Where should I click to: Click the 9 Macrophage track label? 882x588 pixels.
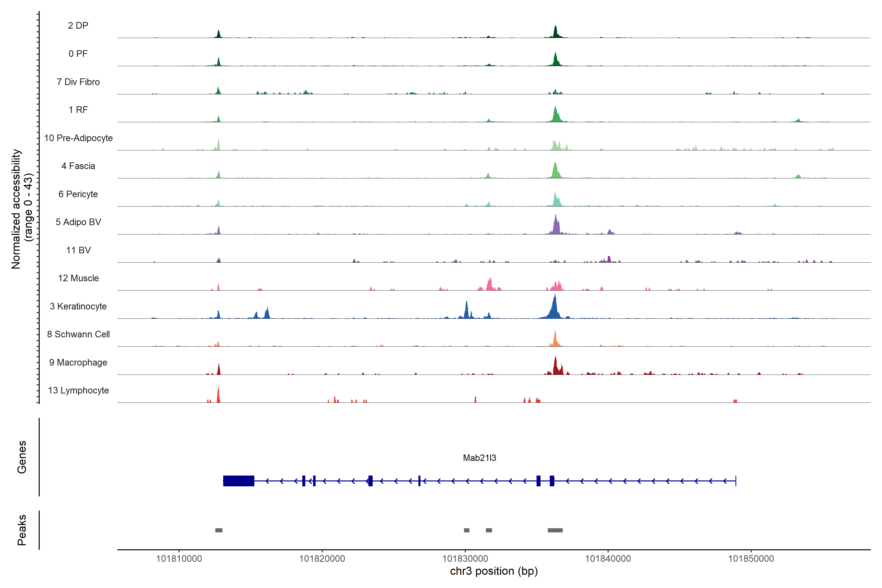click(78, 363)
